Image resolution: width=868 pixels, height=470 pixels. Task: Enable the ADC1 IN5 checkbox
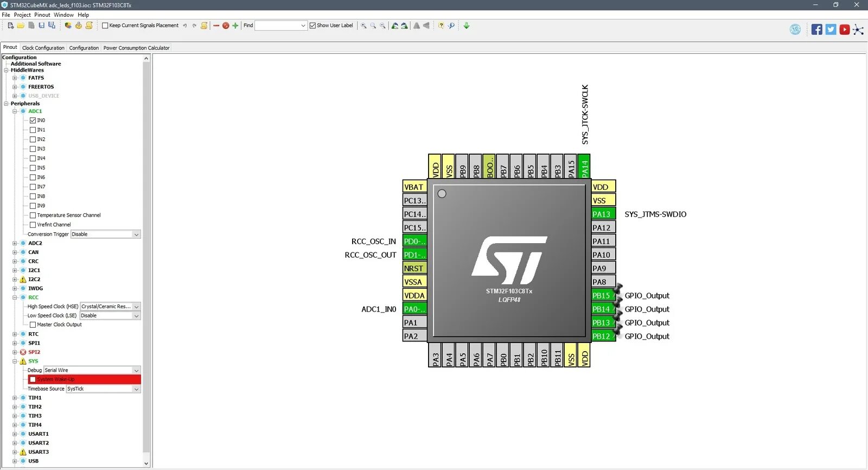click(33, 168)
